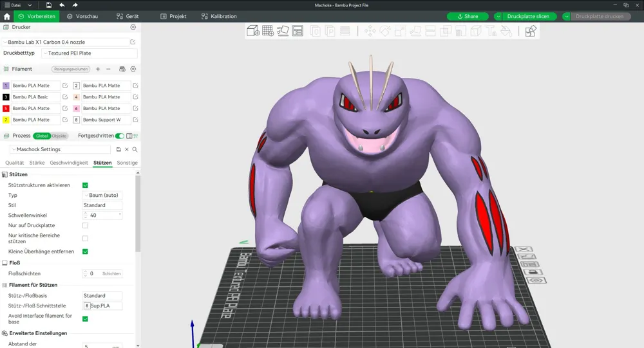
Task: Open the Stil Standard dropdown
Action: point(102,205)
